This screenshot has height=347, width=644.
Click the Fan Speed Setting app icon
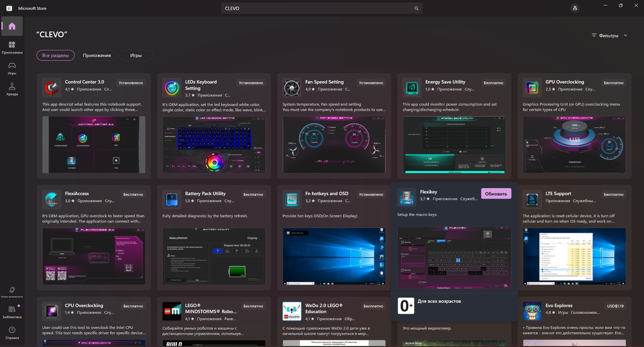pos(292,87)
